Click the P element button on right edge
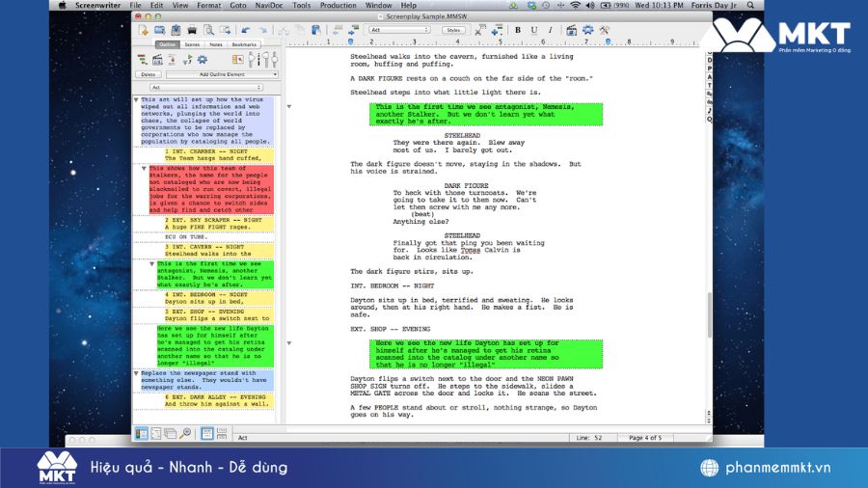The width and height of the screenshot is (868, 488). (710, 68)
